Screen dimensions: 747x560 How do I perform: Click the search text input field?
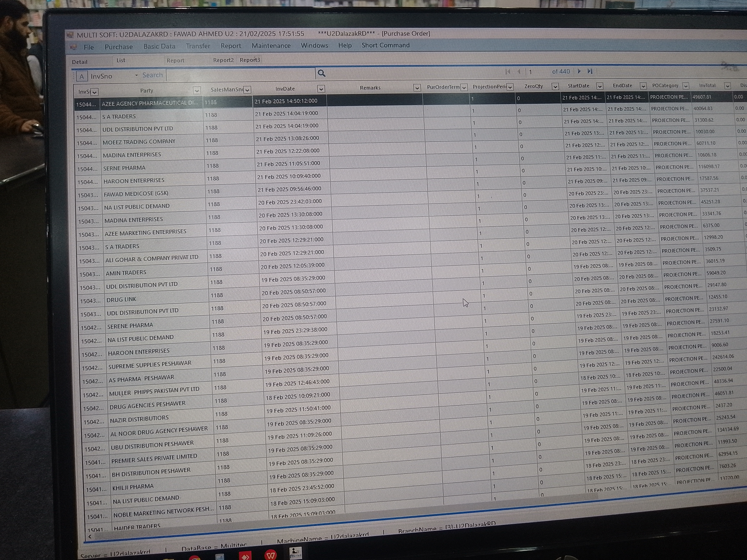(240, 74)
